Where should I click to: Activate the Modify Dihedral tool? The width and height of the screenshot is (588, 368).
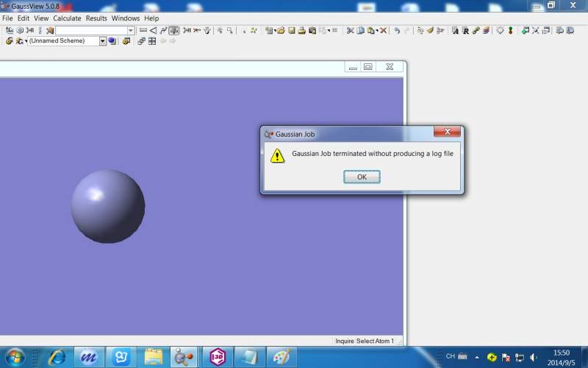click(163, 30)
